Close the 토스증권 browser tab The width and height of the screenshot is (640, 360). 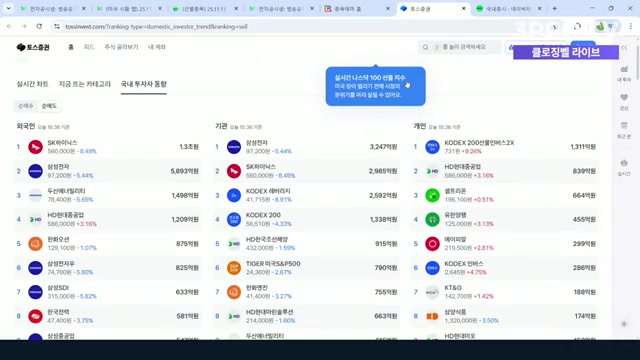coord(464,9)
